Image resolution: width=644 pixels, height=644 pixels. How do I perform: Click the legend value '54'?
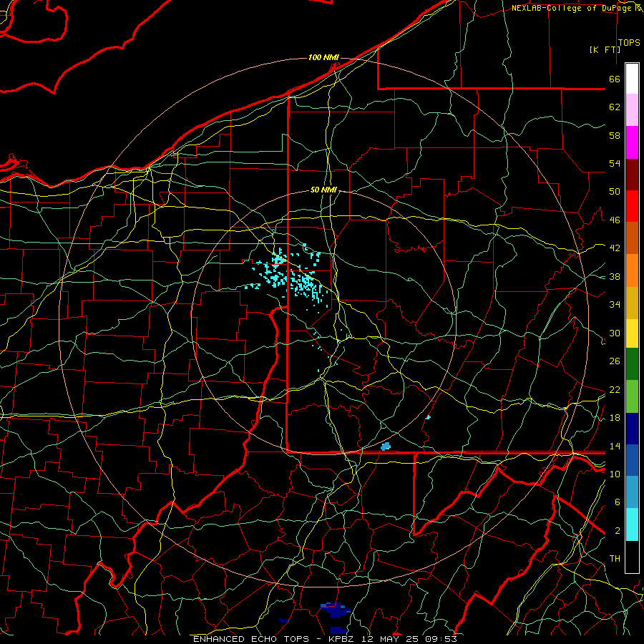(615, 163)
